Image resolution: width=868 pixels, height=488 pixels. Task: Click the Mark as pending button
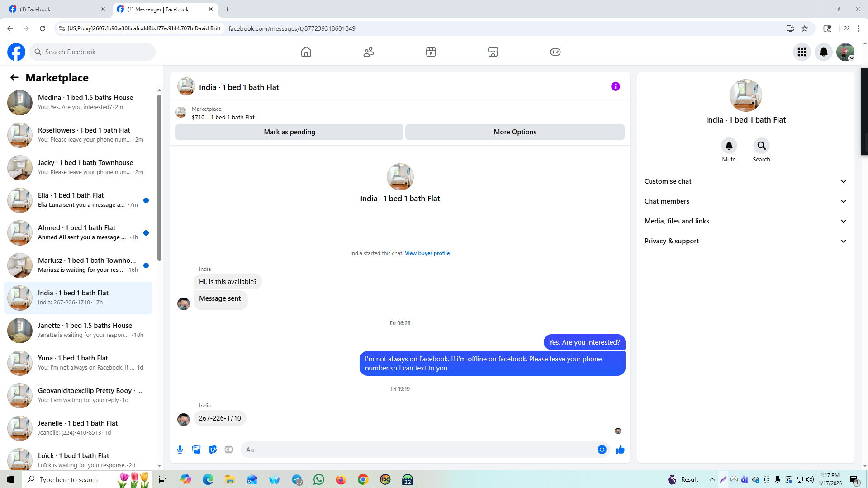(x=289, y=132)
